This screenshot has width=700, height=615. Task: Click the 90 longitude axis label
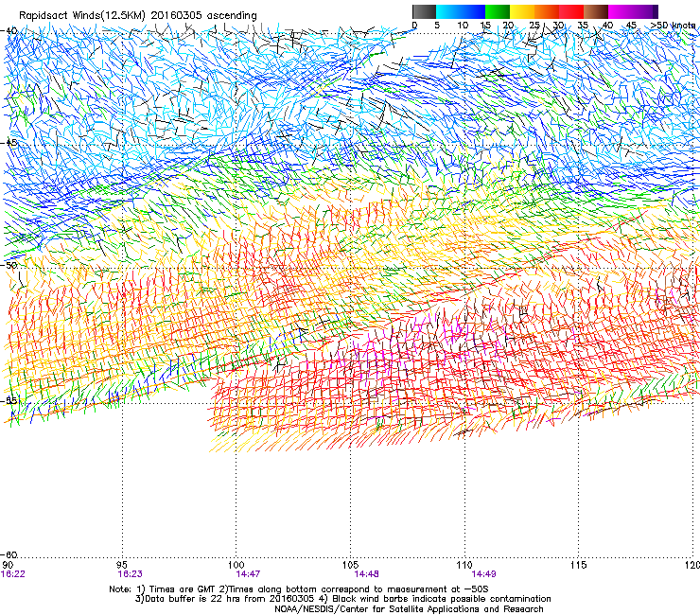pos(8,565)
